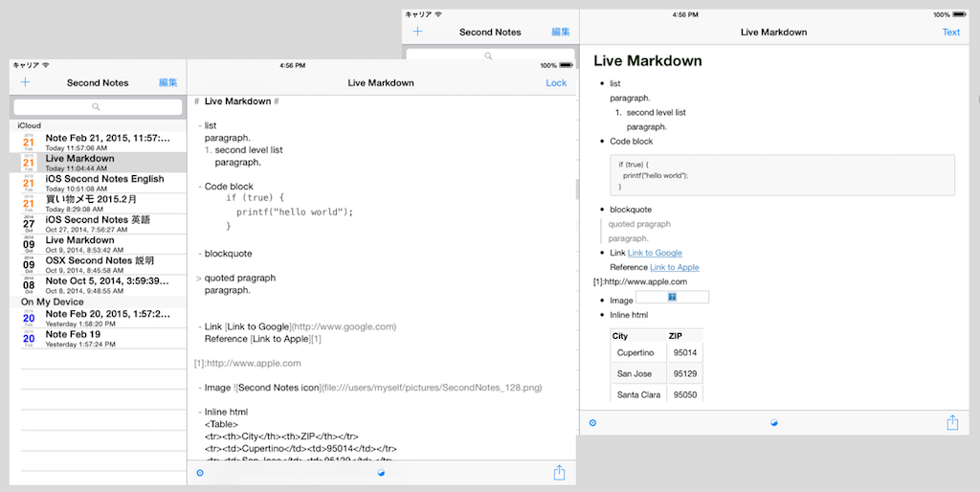Click Live Markdown heading in preview

648,60
